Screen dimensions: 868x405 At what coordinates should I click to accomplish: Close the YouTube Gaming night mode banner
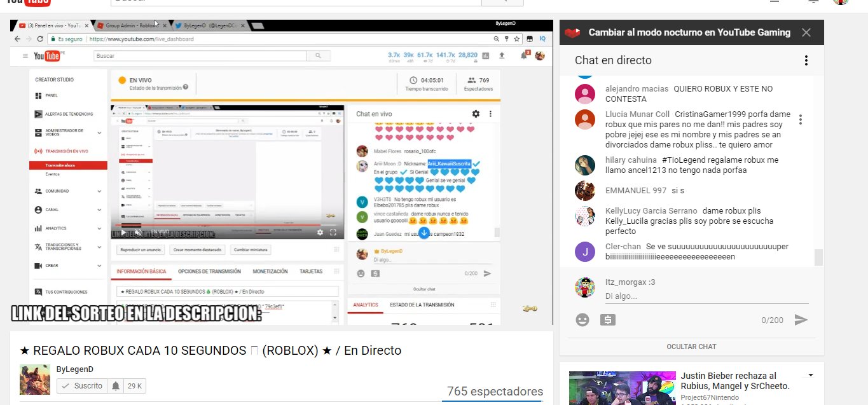click(x=806, y=32)
